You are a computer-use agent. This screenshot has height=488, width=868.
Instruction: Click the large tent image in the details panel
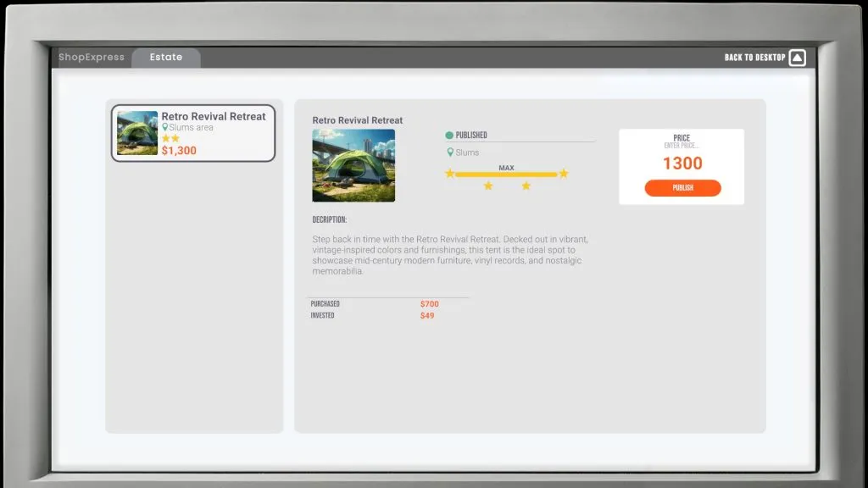point(353,165)
